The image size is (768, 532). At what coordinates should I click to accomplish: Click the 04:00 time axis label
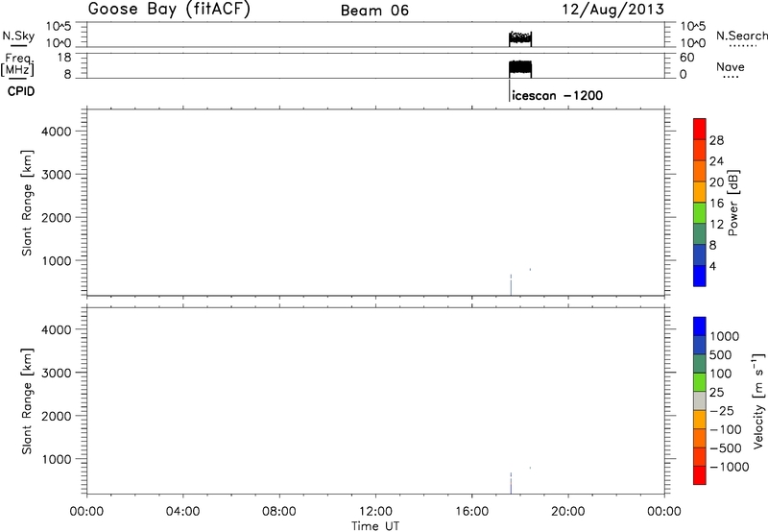(x=182, y=512)
